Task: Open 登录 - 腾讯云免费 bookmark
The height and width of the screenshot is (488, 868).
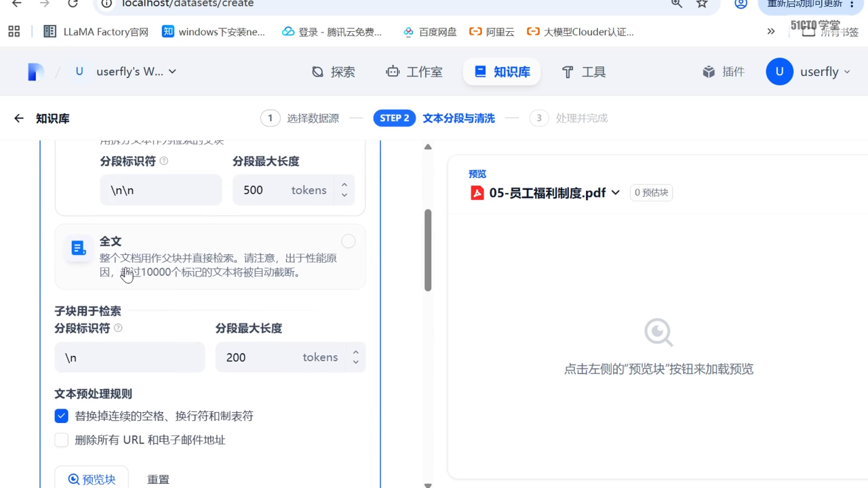Action: 332,31
